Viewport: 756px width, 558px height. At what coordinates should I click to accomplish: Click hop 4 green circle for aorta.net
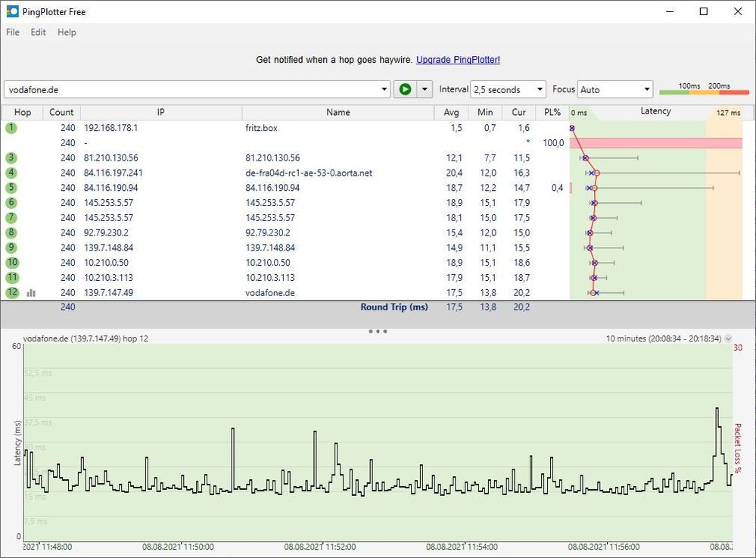(x=11, y=173)
